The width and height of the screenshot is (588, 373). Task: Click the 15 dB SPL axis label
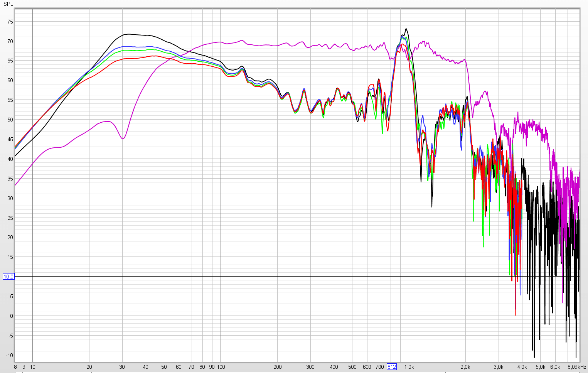point(10,257)
